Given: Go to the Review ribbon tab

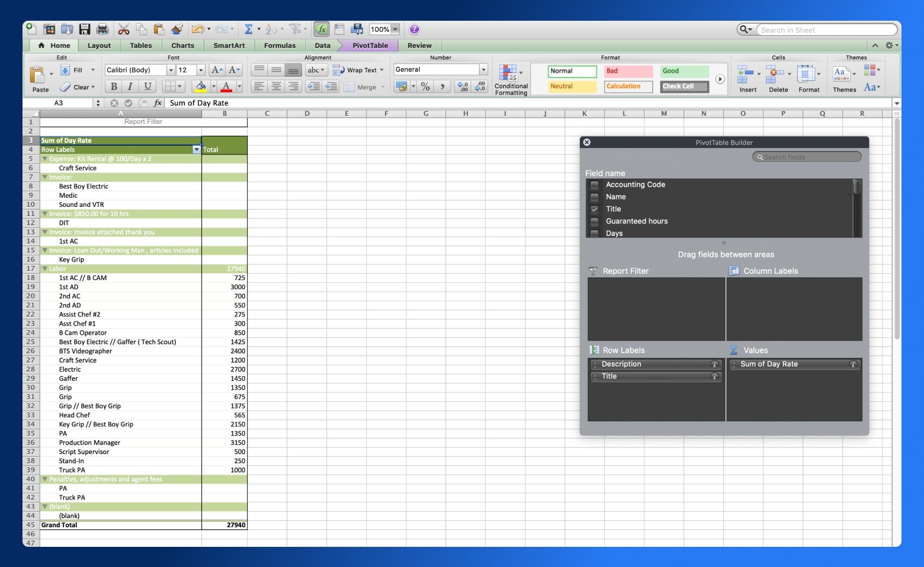Looking at the screenshot, I should click(x=419, y=46).
